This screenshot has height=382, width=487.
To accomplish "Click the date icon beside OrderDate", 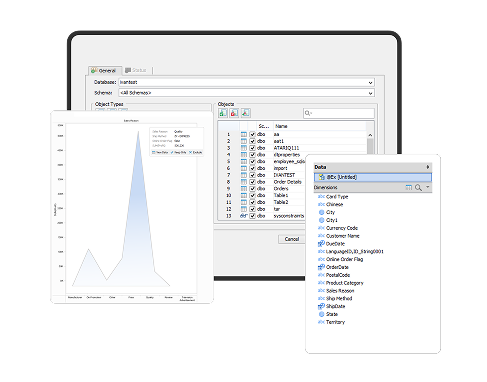I will tap(321, 267).
